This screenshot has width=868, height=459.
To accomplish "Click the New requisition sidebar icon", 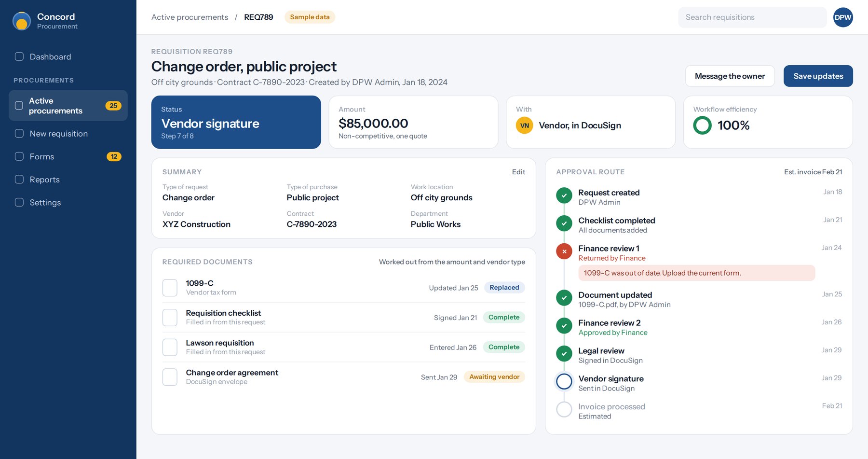I will pyautogui.click(x=19, y=134).
